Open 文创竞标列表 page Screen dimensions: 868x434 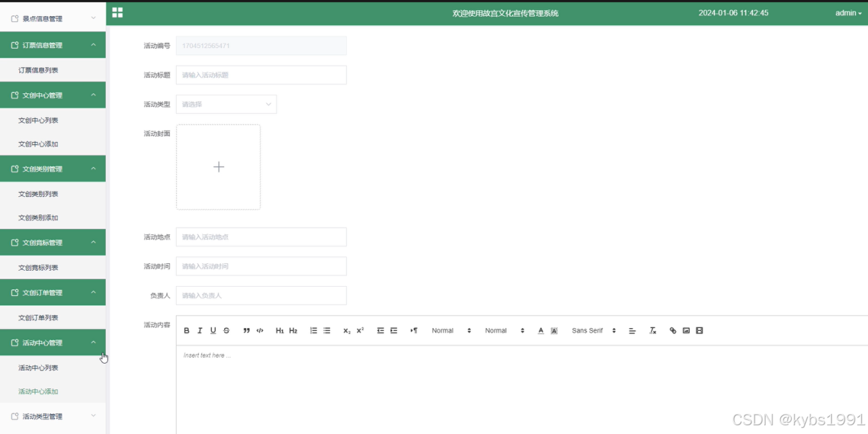click(x=53, y=268)
